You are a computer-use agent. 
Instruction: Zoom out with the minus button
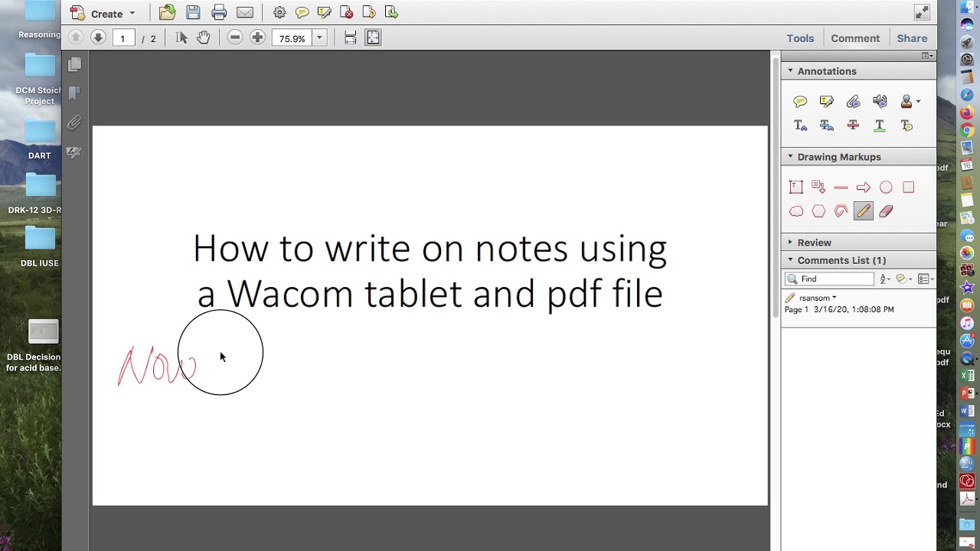pyautogui.click(x=235, y=37)
